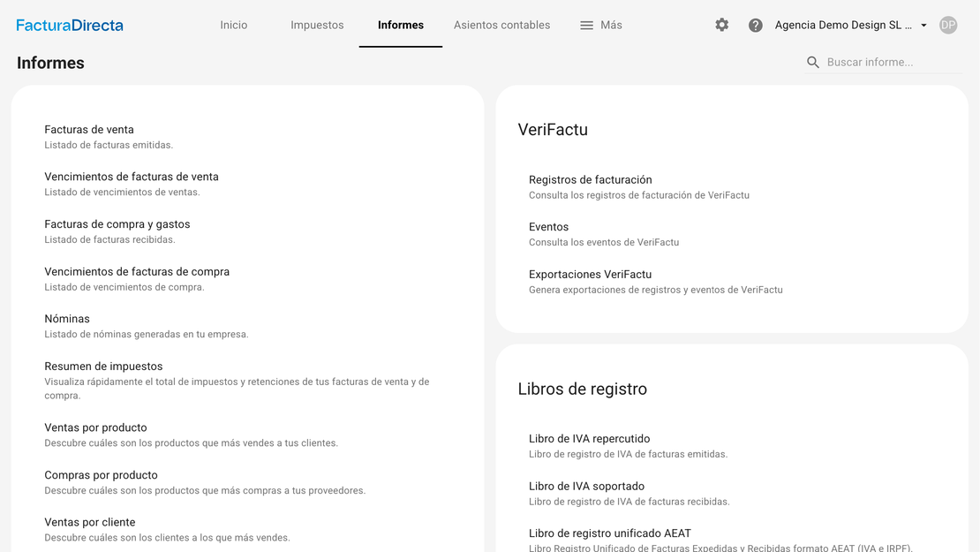
Task: Click the FacturaDirecta logo
Action: pyautogui.click(x=70, y=26)
